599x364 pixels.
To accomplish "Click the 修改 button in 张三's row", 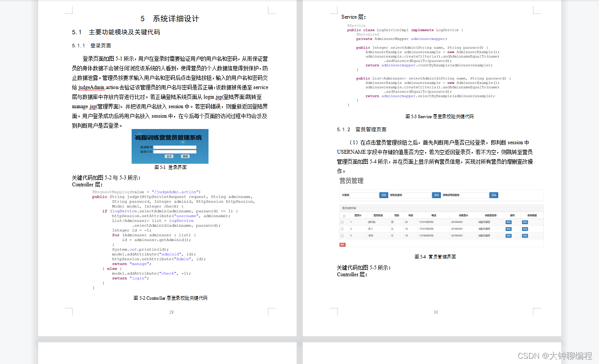I will pos(509,229).
